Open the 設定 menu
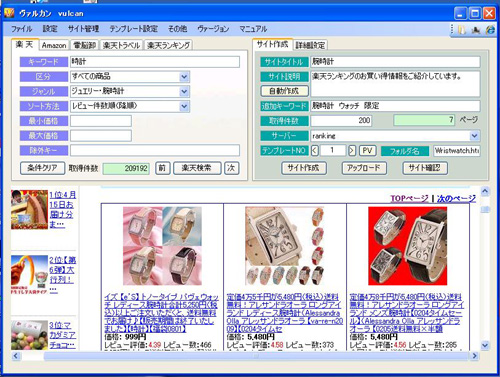This screenshot has width=500, height=377. [50, 29]
